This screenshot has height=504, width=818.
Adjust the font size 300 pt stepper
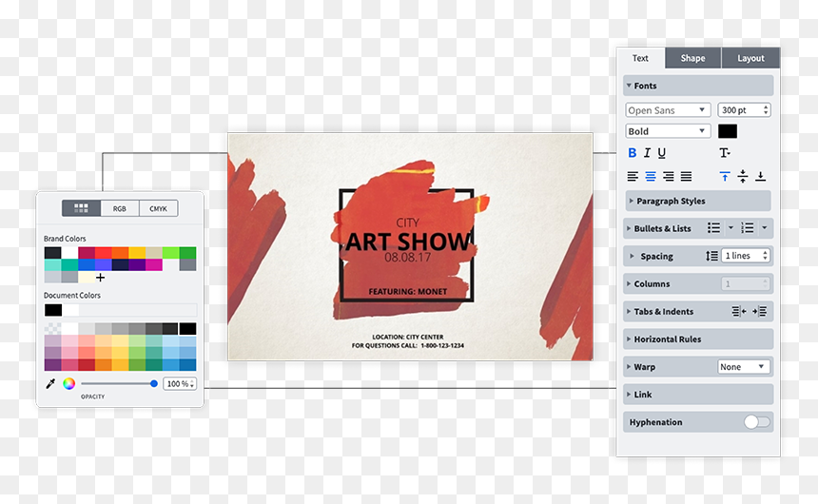[766, 110]
